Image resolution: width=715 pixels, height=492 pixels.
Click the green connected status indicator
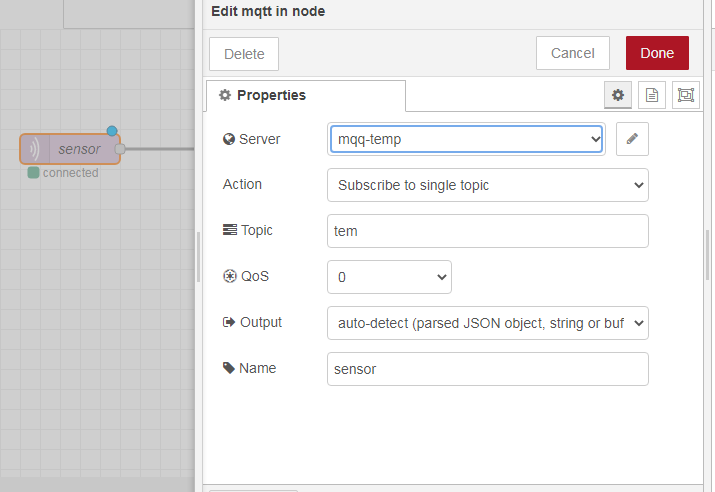tap(34, 173)
